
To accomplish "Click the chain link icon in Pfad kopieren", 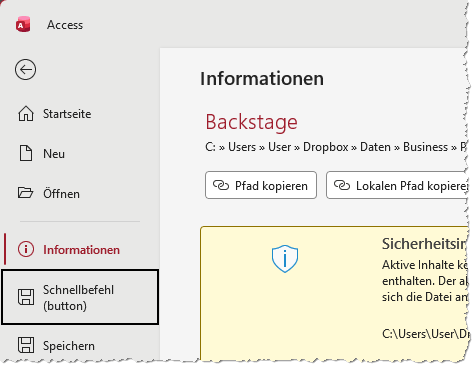I will point(221,185).
